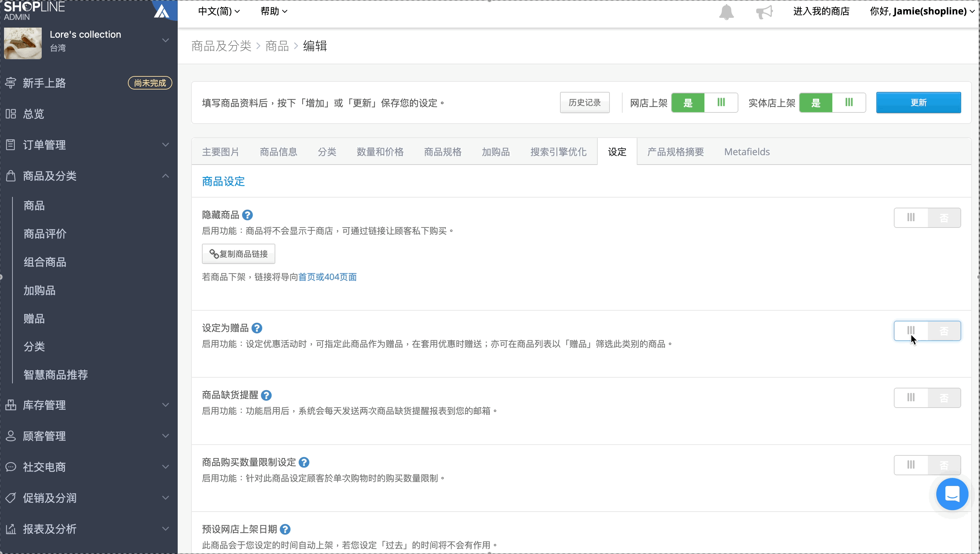The height and width of the screenshot is (554, 980).
Task: Enable the 商品缺货提醒 toggle
Action: click(x=927, y=397)
